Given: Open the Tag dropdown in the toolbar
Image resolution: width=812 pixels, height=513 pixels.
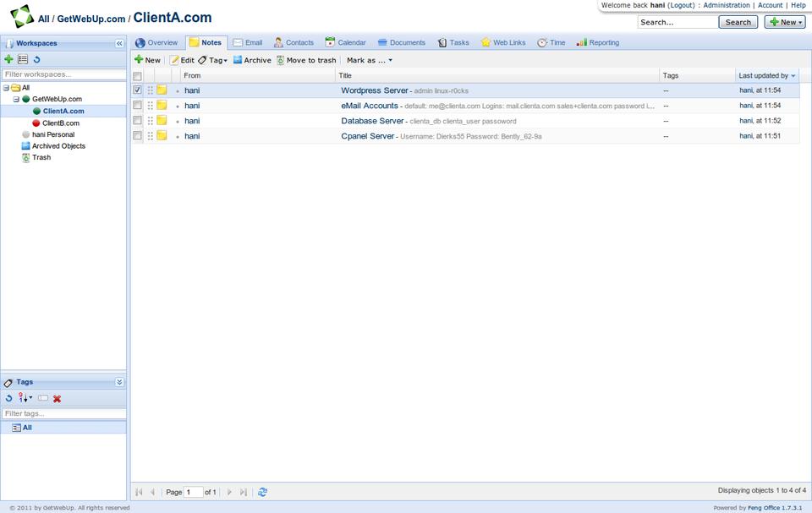Looking at the screenshot, I should (213, 60).
